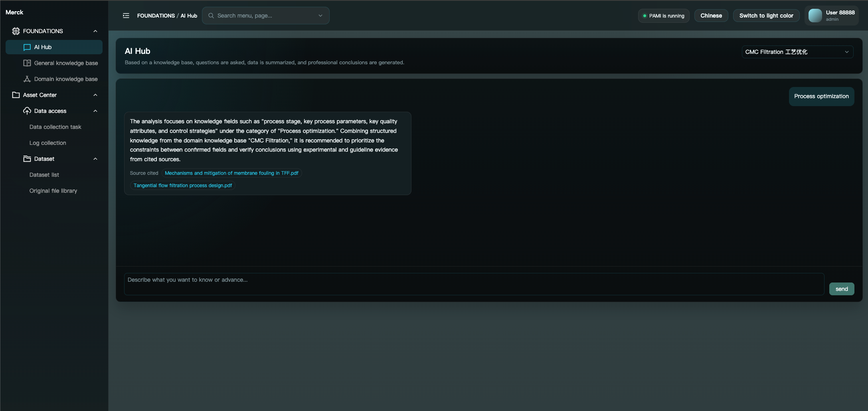
Task: Open Tangential flow filtration process design PDF
Action: coord(183,186)
